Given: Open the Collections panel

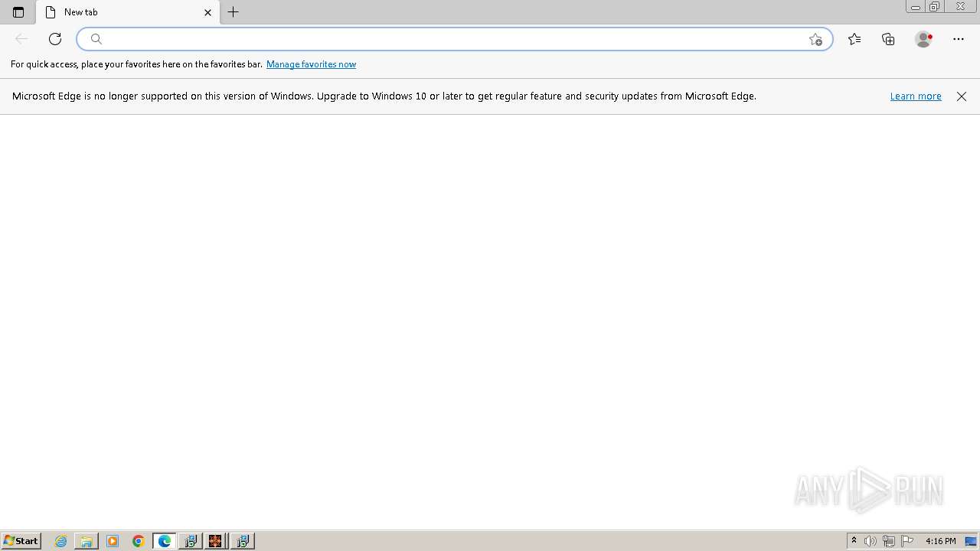Looking at the screenshot, I should click(888, 39).
